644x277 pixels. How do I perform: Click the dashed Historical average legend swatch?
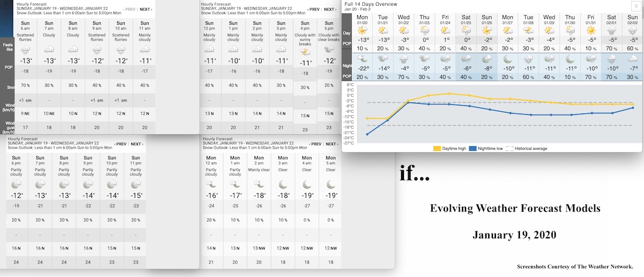pyautogui.click(x=509, y=148)
